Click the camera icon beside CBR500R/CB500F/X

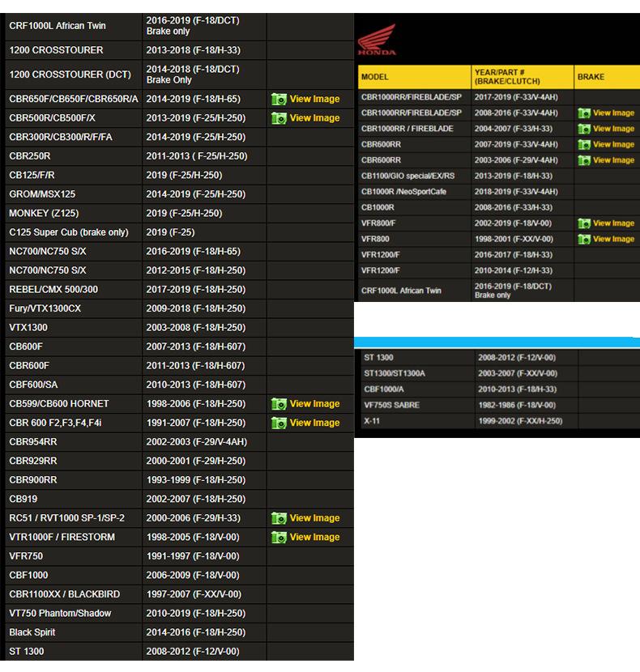tap(279, 118)
